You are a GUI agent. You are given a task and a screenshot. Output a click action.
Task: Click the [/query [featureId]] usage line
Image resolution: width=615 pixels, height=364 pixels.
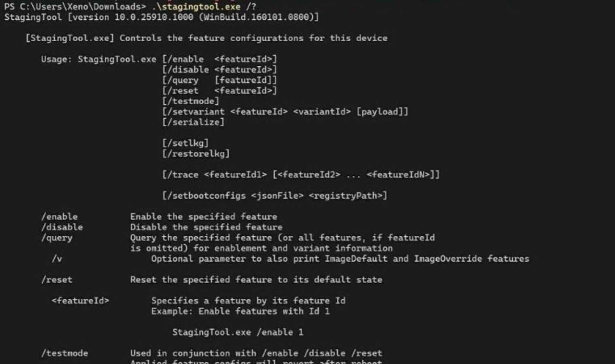pos(220,80)
